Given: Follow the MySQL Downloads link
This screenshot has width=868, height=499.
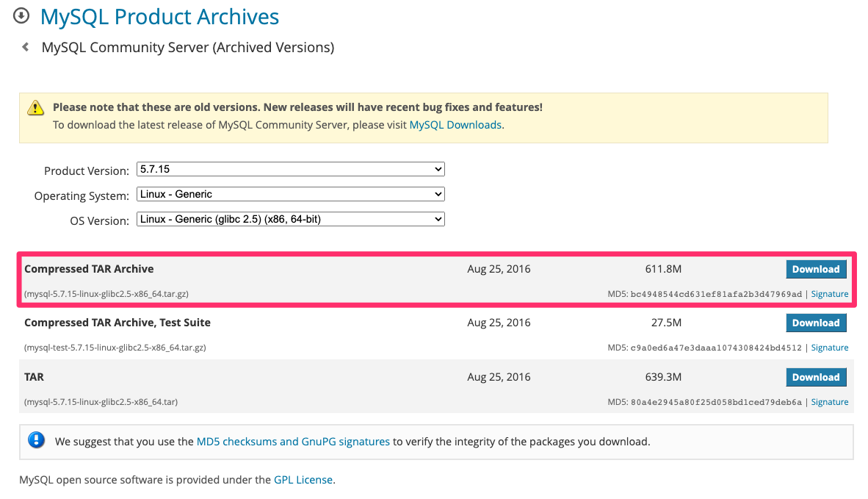Looking at the screenshot, I should point(455,125).
